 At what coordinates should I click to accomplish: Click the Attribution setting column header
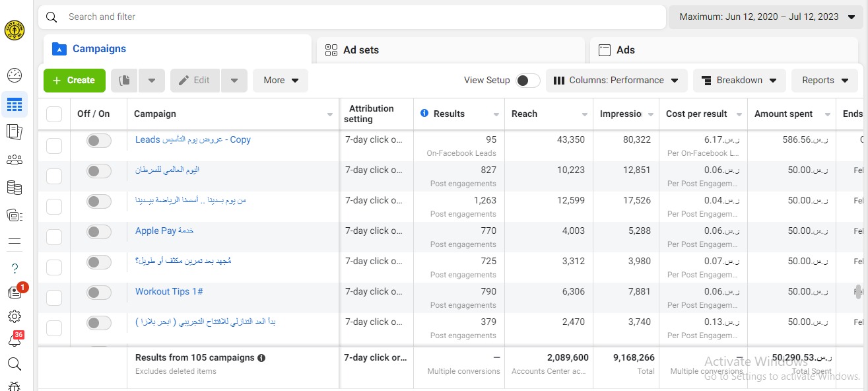370,114
